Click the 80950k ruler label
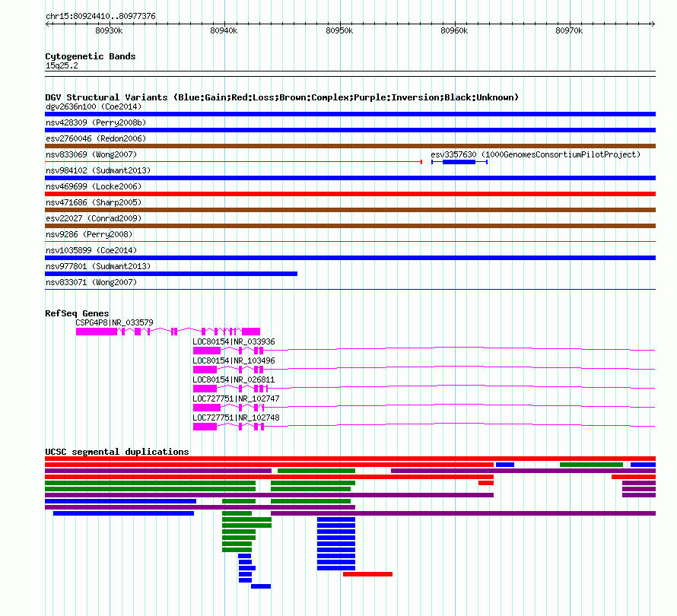The image size is (677, 616). point(339,30)
